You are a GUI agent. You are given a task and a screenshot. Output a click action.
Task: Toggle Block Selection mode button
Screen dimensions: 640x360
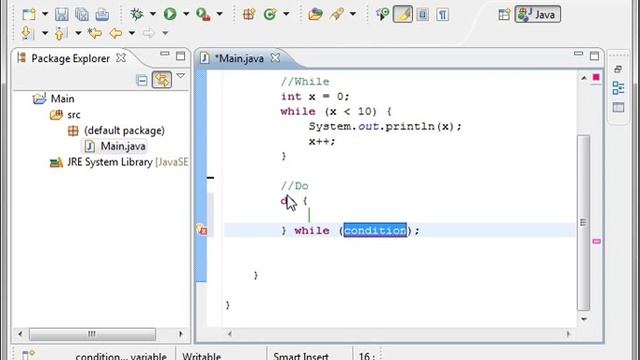422,14
